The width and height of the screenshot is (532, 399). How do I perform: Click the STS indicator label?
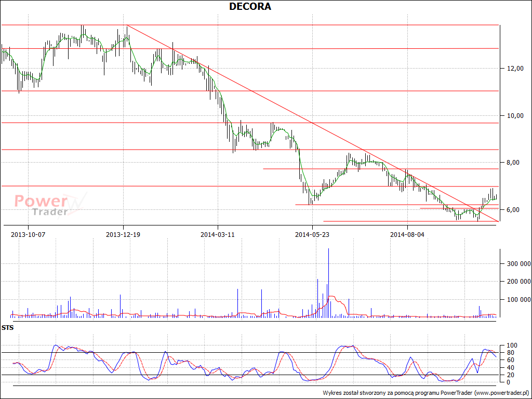pyautogui.click(x=7, y=328)
